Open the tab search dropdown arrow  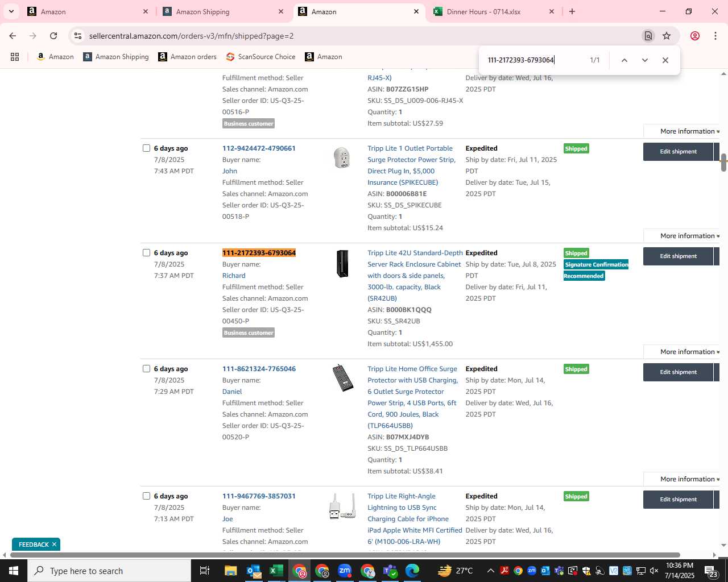[x=11, y=11]
